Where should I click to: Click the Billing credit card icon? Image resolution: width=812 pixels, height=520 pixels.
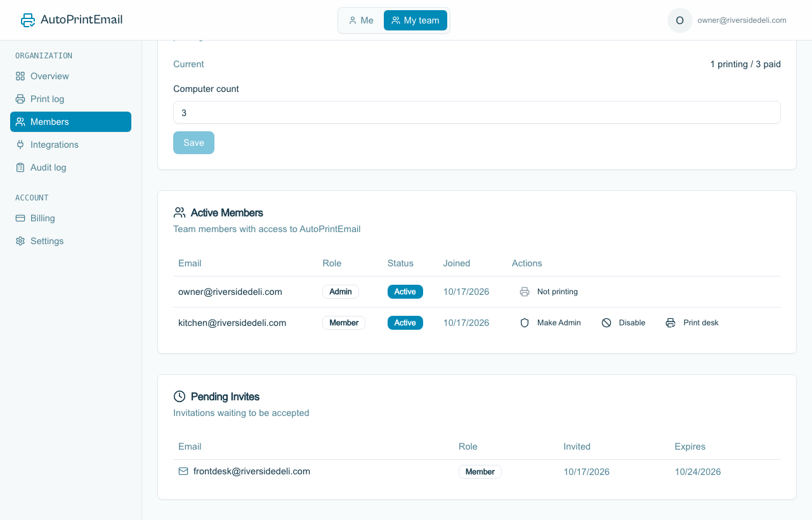(x=20, y=218)
